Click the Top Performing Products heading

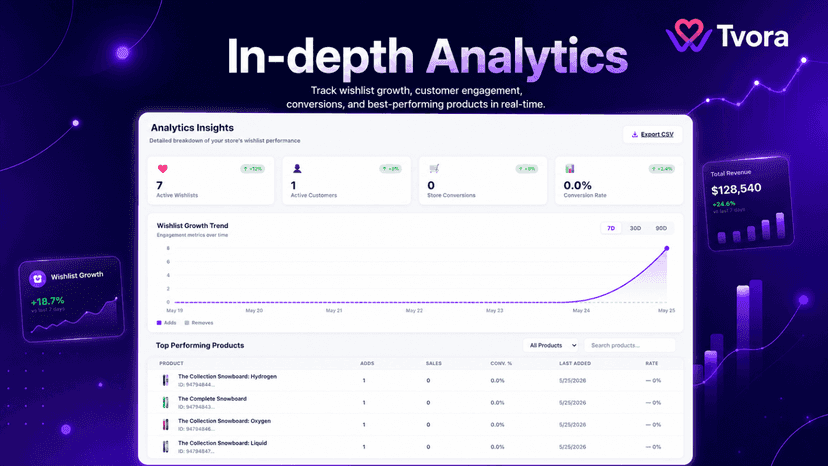coord(200,345)
